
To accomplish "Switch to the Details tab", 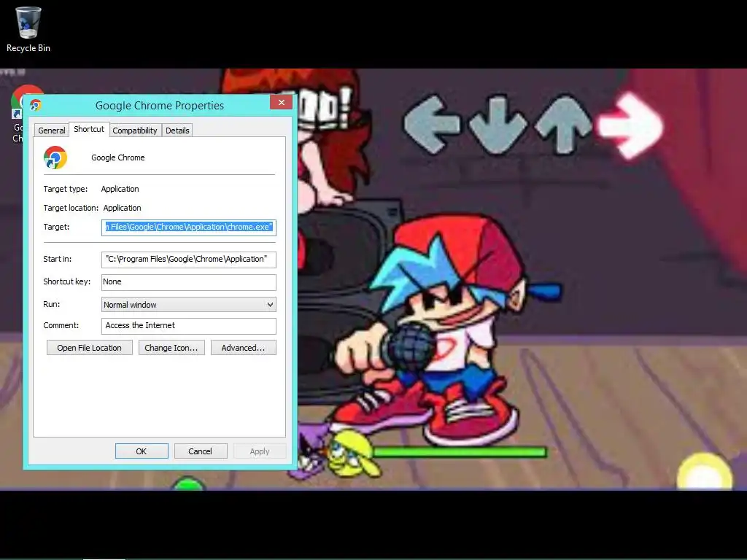I will coord(177,131).
